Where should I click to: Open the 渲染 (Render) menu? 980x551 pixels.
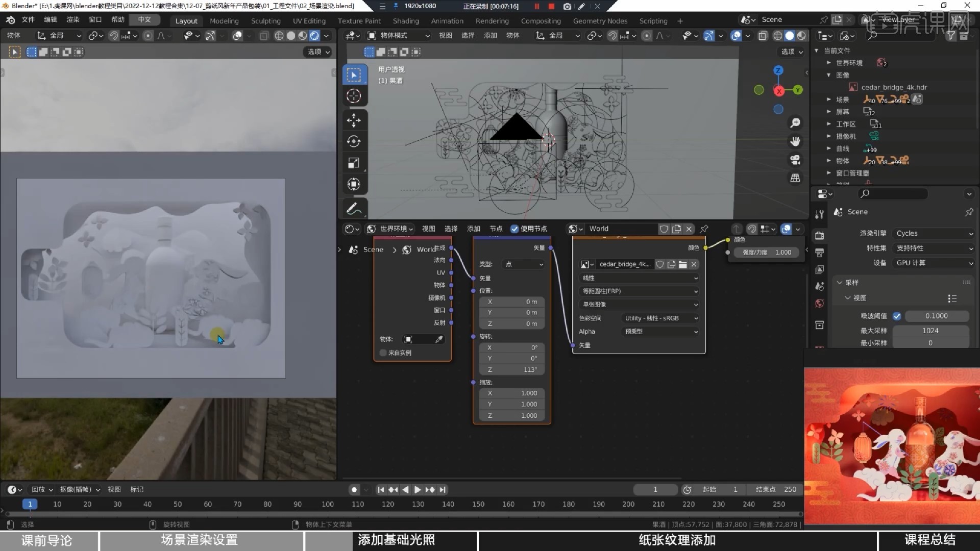[73, 19]
